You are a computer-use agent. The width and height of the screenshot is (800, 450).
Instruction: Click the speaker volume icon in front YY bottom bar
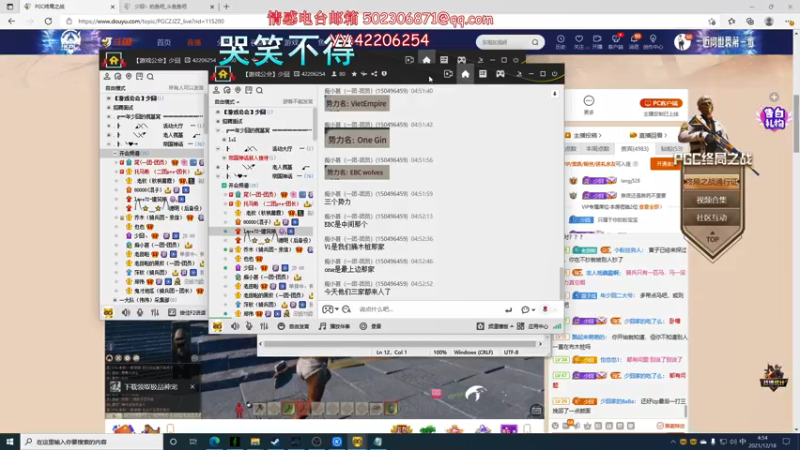[x=235, y=326]
